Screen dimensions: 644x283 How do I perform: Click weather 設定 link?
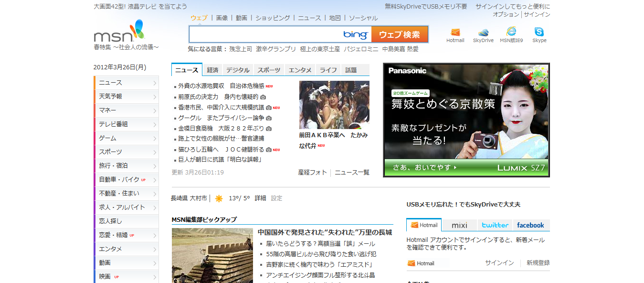pos(277,198)
